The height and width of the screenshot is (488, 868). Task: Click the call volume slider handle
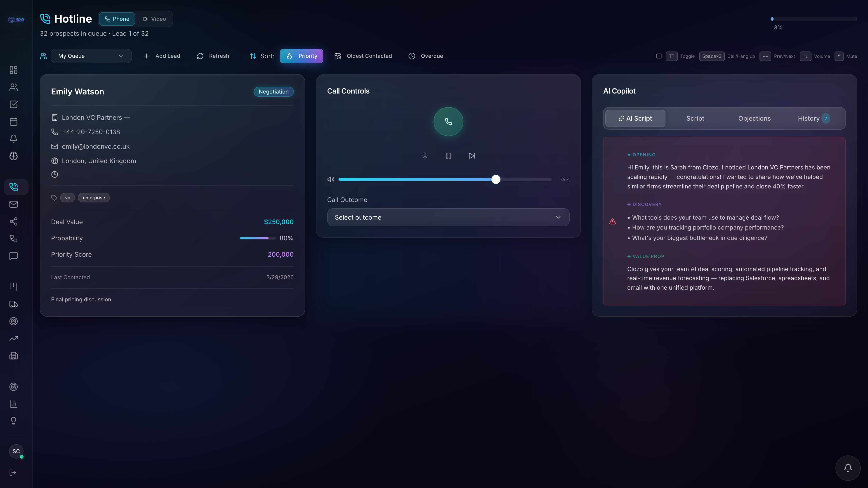pyautogui.click(x=496, y=179)
